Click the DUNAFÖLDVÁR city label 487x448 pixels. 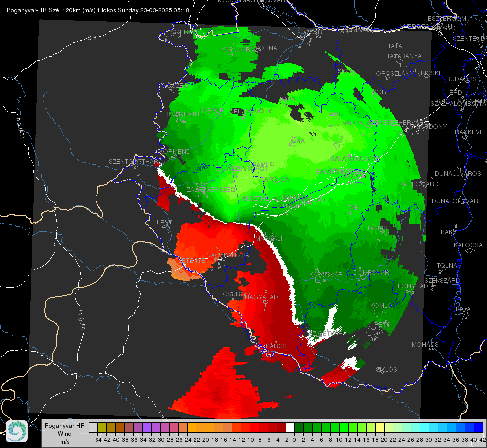point(455,201)
